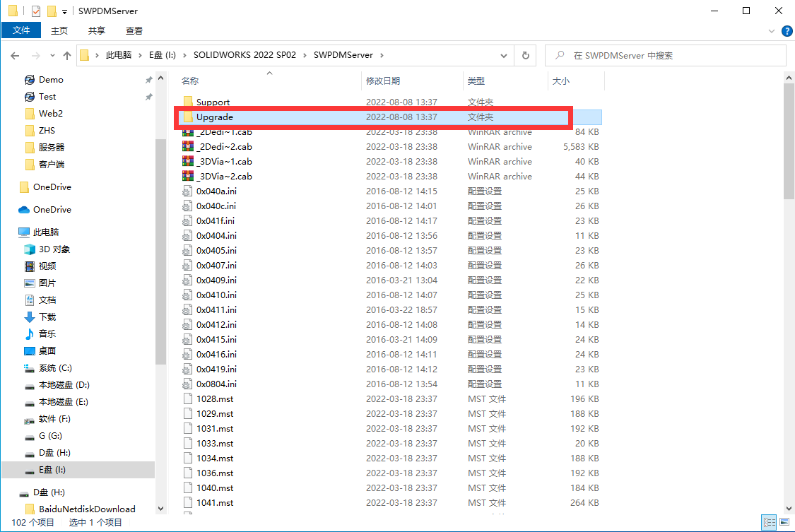
Task: Click the properties checkmark icon in title bar
Action: (35, 11)
